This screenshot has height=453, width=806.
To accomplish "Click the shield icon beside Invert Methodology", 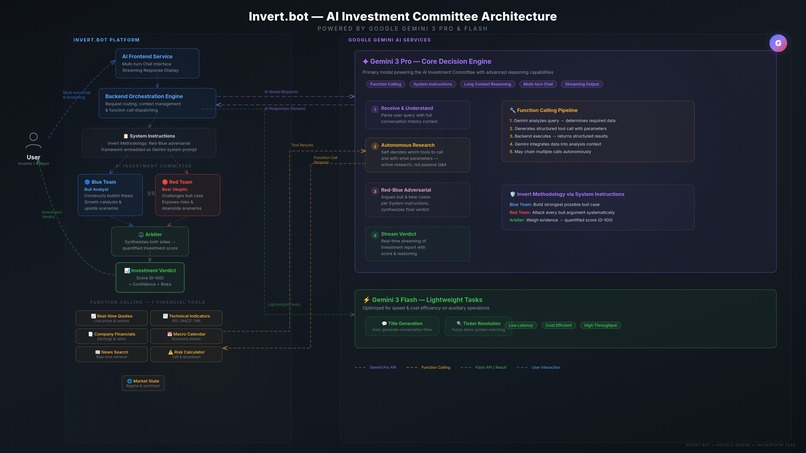I will click(x=512, y=194).
